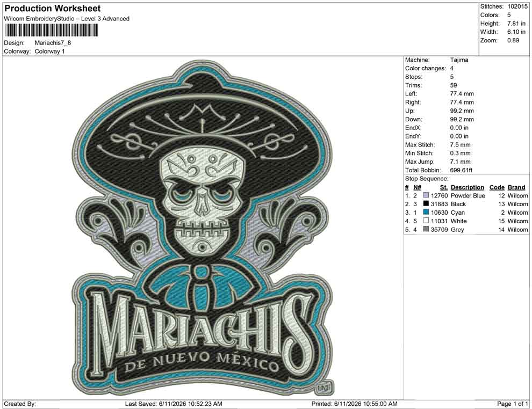This screenshot has height=409, width=532.
Task: Click the Stops value 5
Action: (452, 77)
